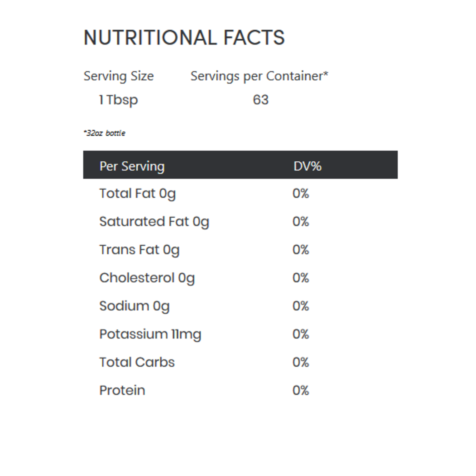Click the Potassium 11mg label
The width and height of the screenshot is (476, 476).
tap(150, 334)
